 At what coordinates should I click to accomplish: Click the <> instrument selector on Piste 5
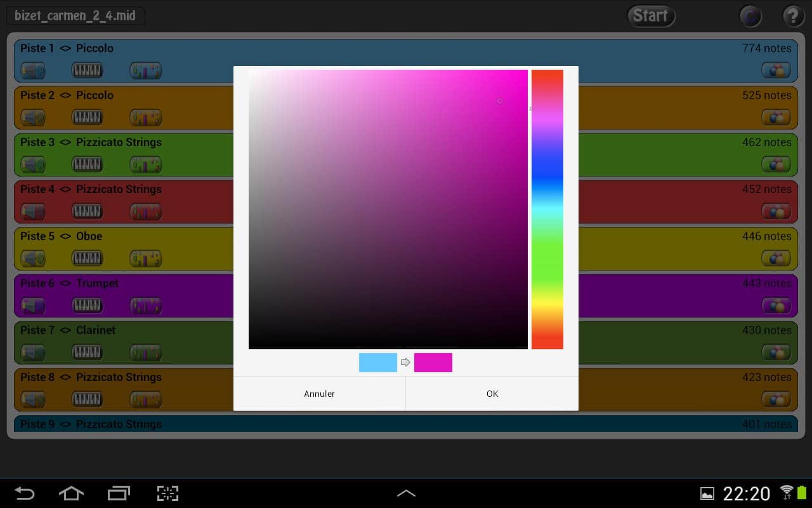tap(65, 236)
